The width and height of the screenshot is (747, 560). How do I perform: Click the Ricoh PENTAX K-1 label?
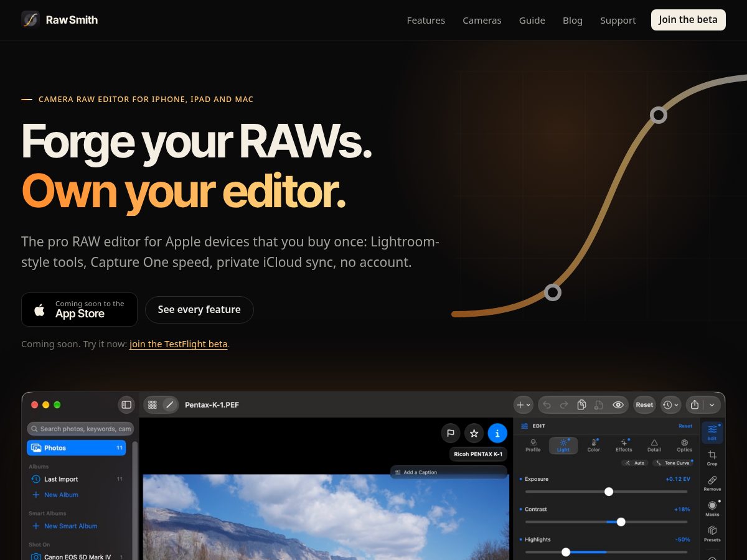478,454
